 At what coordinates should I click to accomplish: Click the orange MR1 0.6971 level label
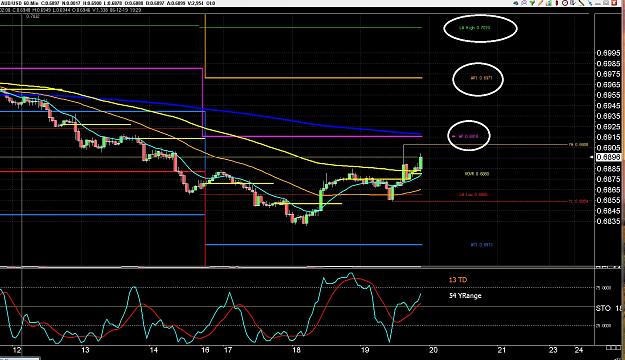[x=481, y=78]
